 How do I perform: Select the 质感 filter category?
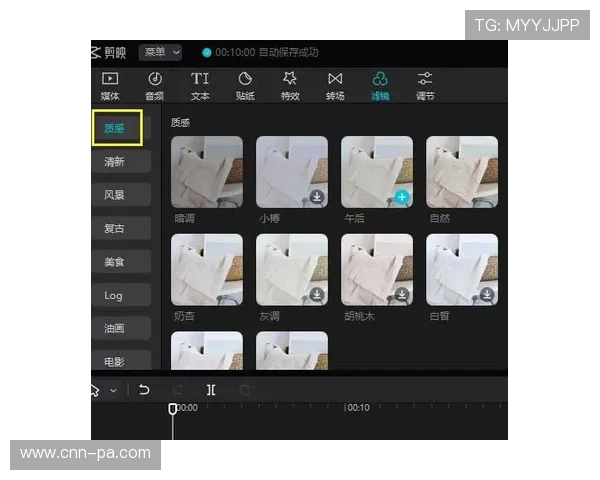pos(117,128)
